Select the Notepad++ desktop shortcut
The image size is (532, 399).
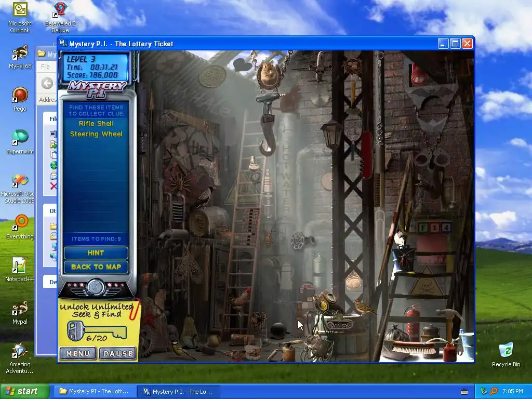(20, 270)
